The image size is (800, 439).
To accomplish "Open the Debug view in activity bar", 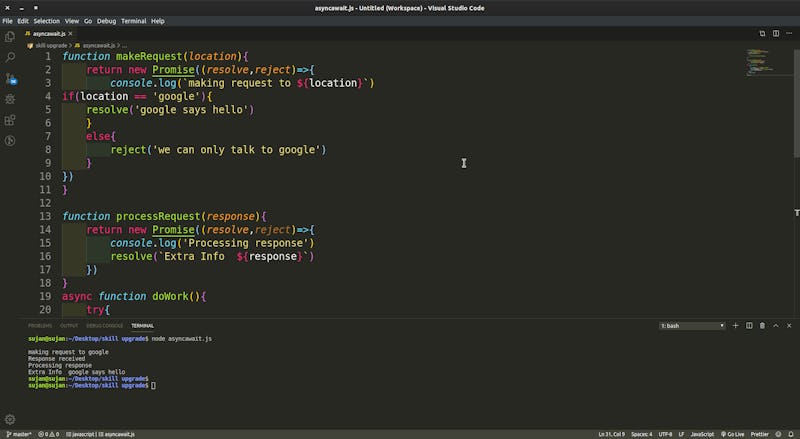I will coord(10,99).
